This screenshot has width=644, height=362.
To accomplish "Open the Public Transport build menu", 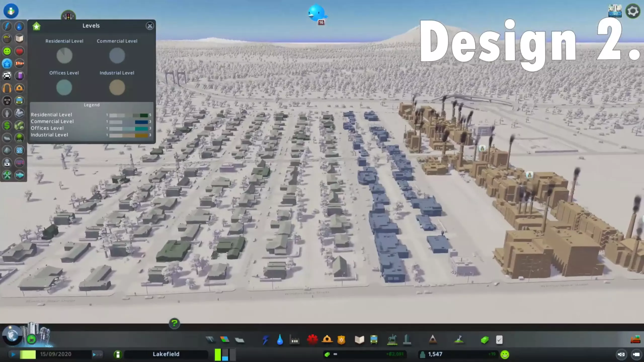I will click(x=374, y=340).
